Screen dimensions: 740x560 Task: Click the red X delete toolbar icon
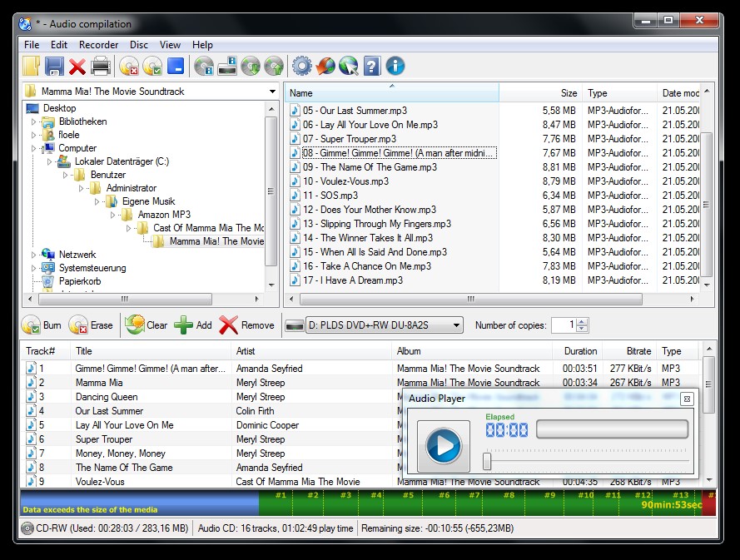click(x=77, y=67)
